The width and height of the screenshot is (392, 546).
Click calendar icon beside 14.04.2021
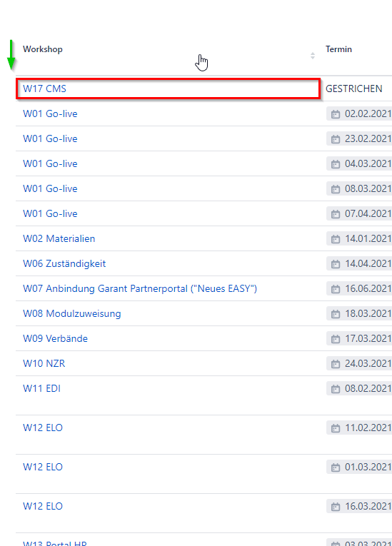336,264
